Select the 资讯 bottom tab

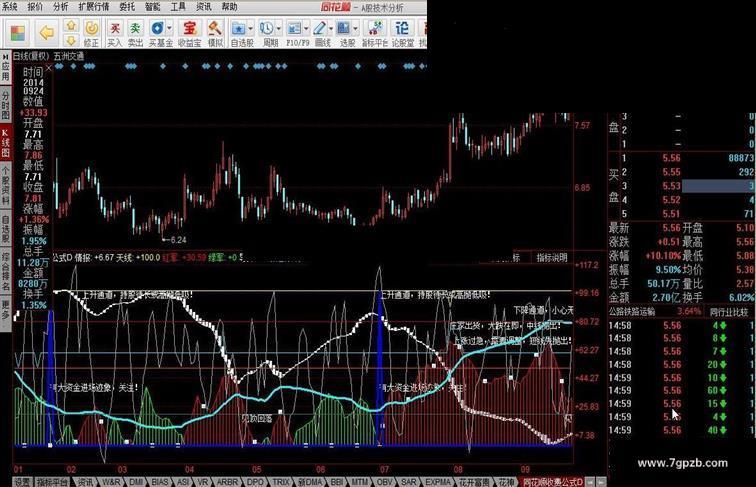[86, 482]
